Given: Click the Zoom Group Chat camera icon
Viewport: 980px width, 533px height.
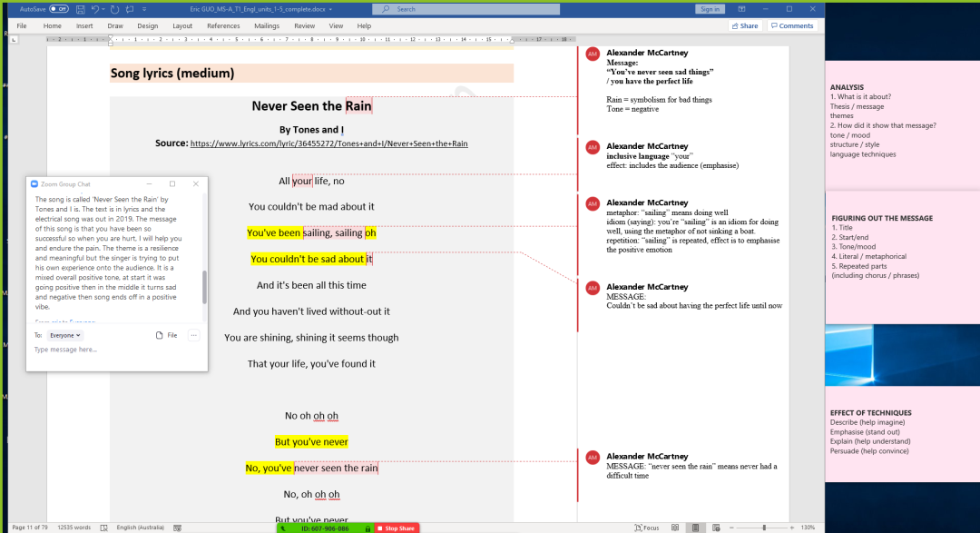Looking at the screenshot, I should (34, 184).
